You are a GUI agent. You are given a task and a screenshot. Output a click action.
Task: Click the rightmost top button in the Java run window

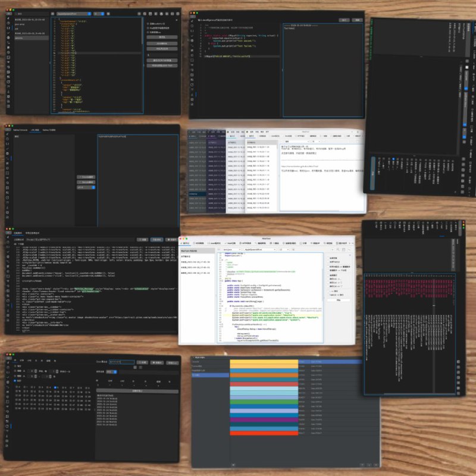coord(358,20)
